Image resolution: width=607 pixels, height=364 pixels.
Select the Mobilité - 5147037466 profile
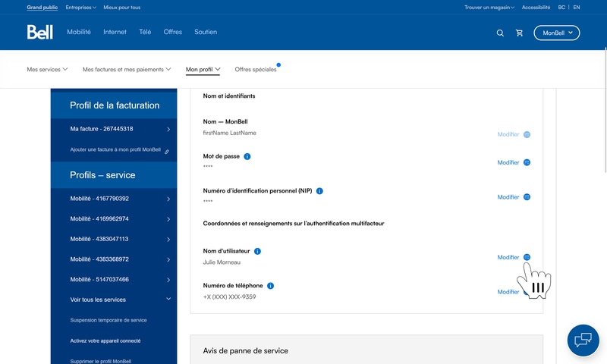pos(99,279)
